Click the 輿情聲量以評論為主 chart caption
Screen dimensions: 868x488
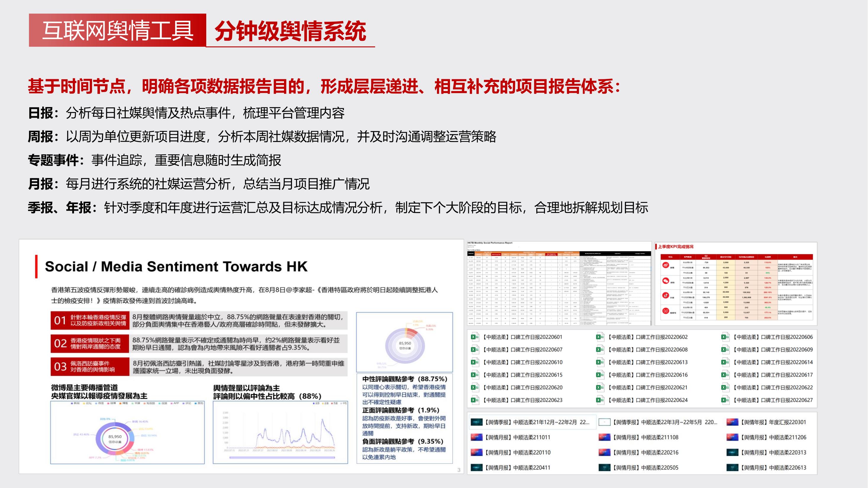[267, 392]
